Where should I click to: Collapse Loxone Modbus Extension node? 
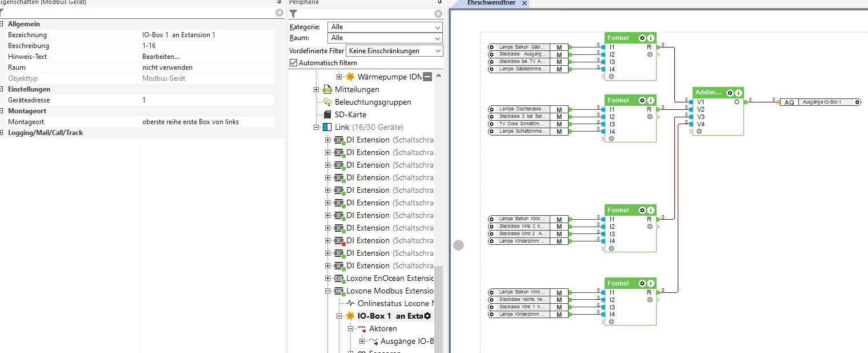point(328,291)
